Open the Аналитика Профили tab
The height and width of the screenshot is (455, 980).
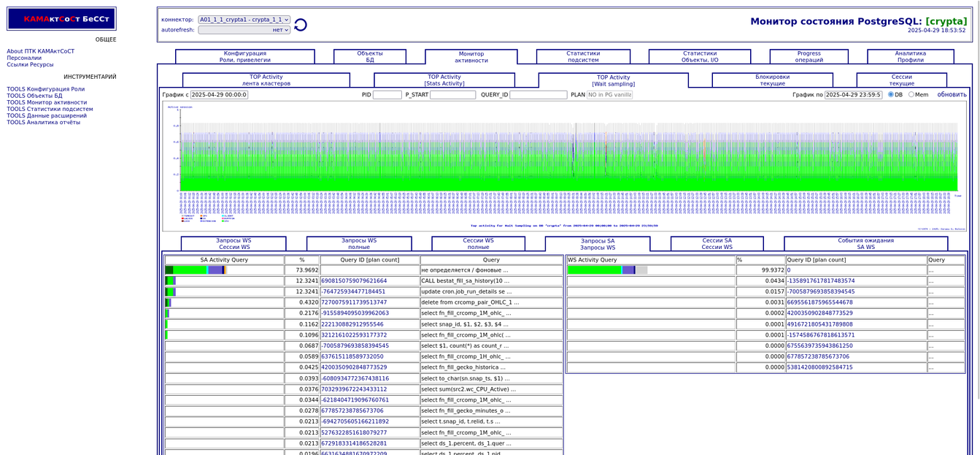pos(911,57)
